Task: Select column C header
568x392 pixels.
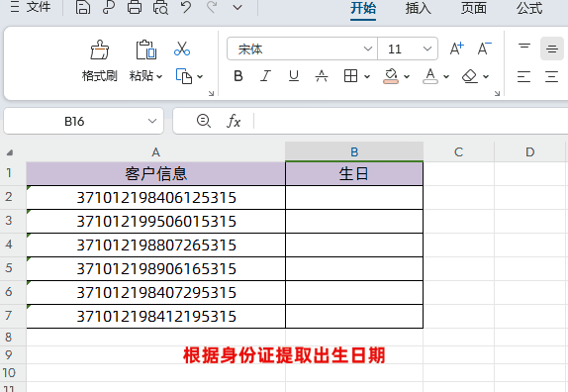Action: [458, 151]
